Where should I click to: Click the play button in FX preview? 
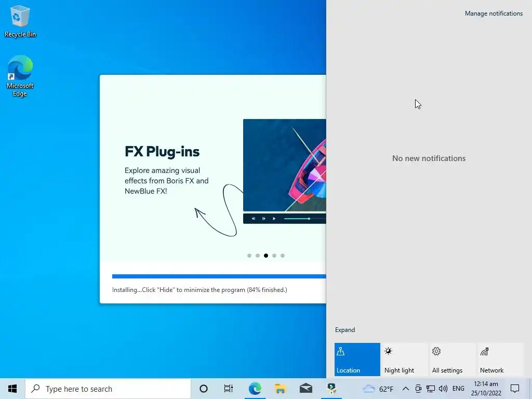[274, 219]
